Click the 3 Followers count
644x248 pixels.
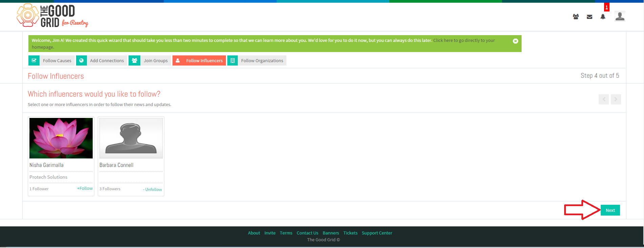110,189
